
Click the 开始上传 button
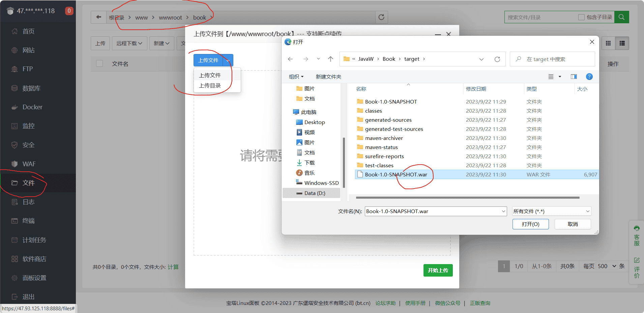[438, 270]
